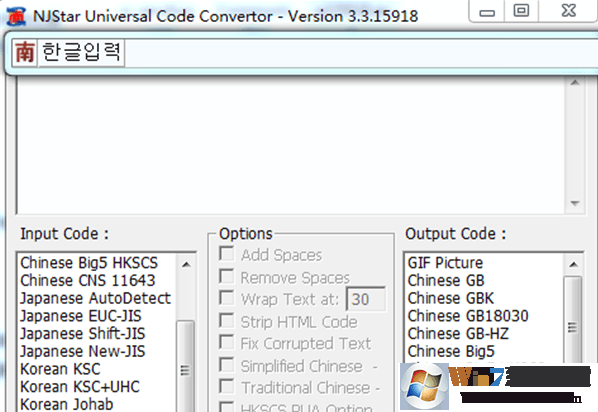
Task: Click the Wrap Text width field
Action: (x=366, y=299)
